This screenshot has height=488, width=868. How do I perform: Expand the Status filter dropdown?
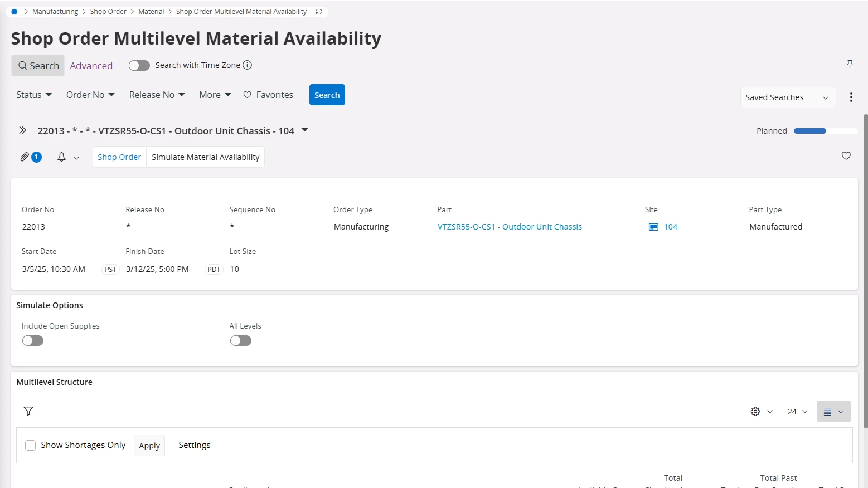[34, 95]
